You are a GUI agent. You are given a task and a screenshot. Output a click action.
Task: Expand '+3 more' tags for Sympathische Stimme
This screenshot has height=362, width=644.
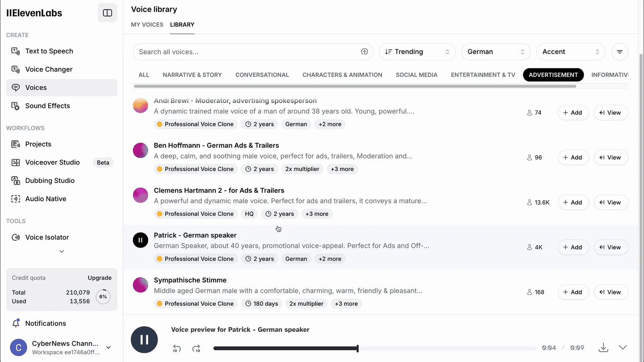(x=346, y=304)
